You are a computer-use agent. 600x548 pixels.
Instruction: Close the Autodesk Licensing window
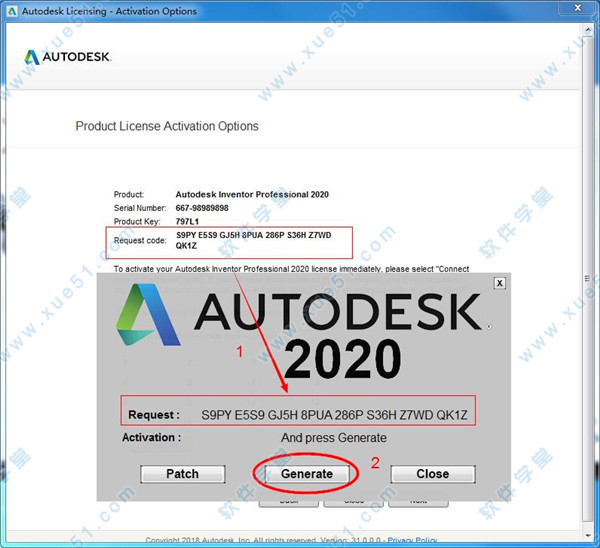(x=578, y=8)
